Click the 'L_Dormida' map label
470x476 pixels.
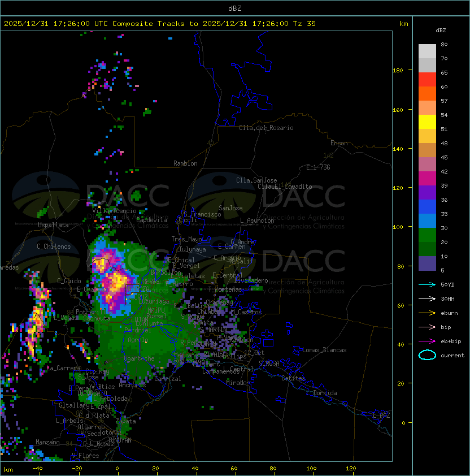[x=321, y=393]
